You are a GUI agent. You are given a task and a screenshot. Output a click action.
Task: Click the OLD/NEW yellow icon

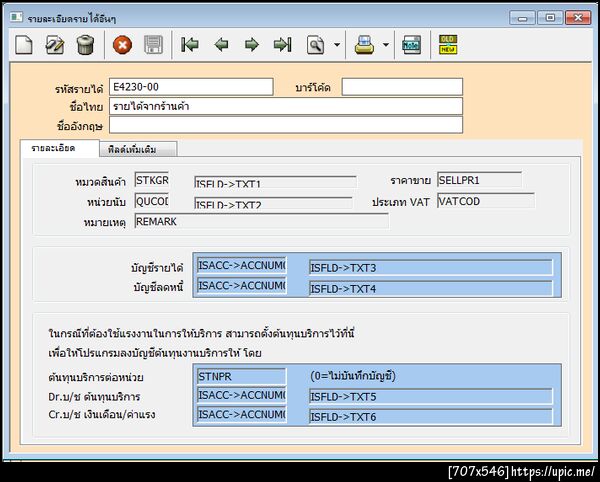(448, 45)
